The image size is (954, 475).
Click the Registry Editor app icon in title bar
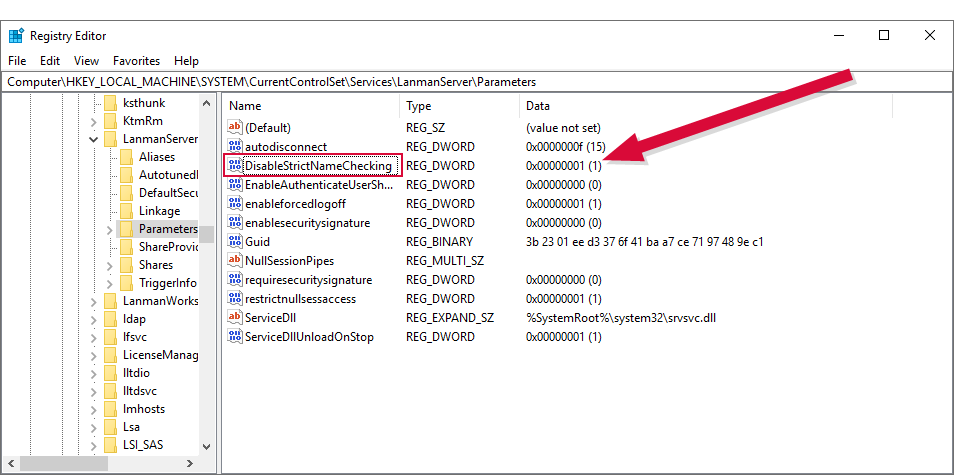tap(16, 35)
